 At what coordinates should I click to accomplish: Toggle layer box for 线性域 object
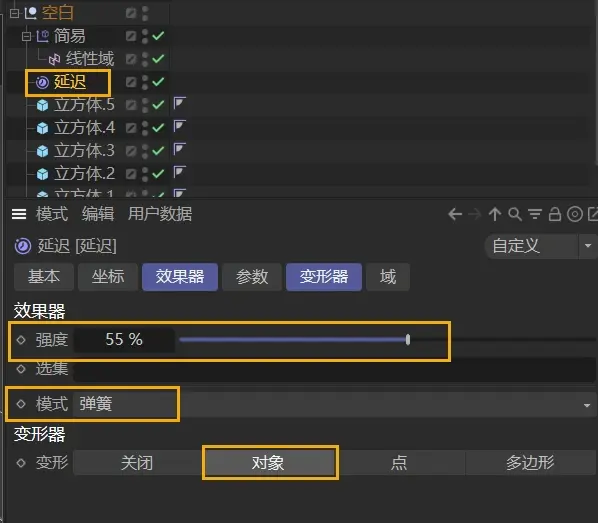click(x=131, y=59)
